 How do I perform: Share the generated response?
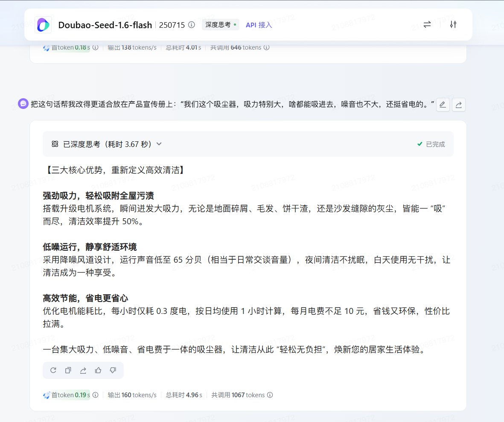83,370
